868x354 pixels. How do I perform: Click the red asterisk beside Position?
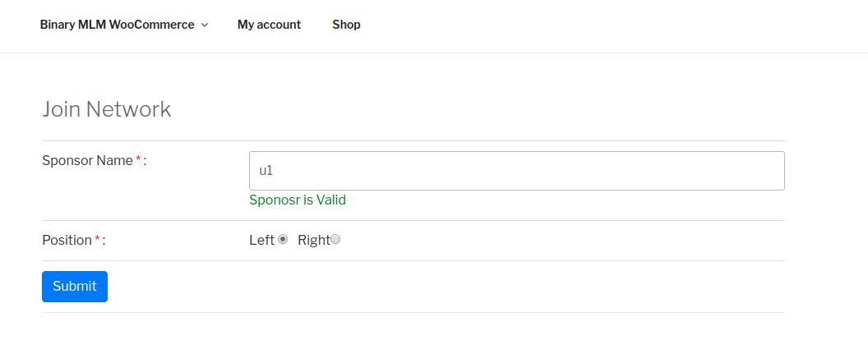click(x=97, y=239)
